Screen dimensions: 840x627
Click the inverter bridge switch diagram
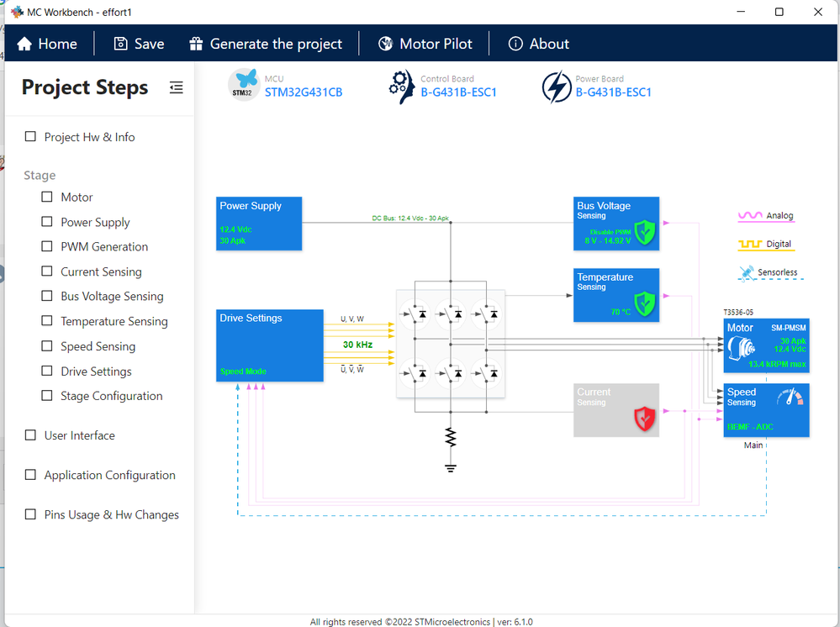451,344
